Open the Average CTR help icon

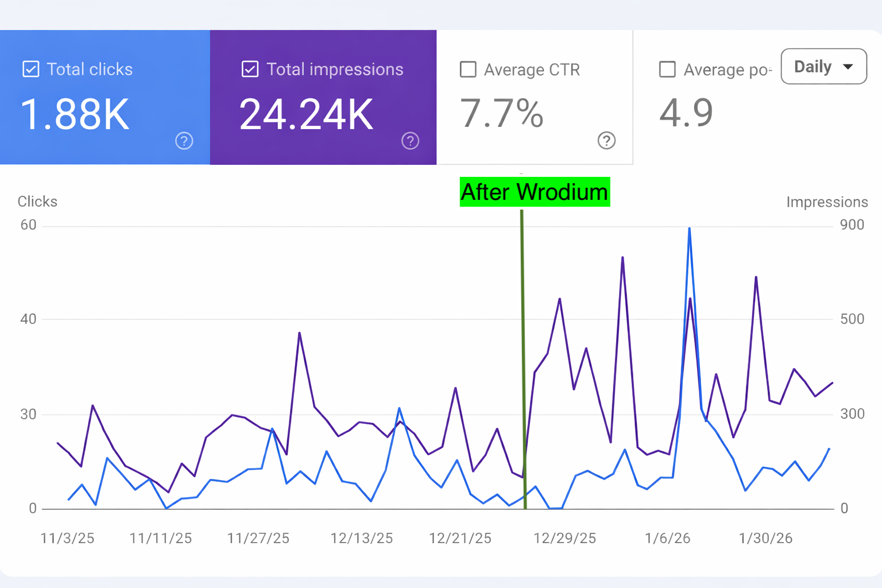coord(606,141)
